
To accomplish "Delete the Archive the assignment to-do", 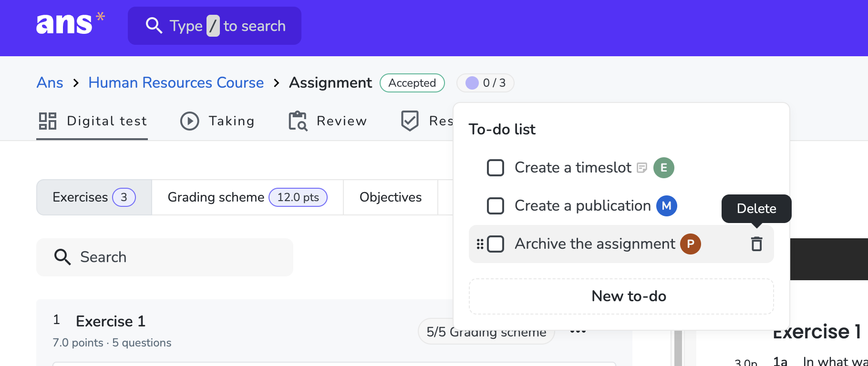I will click(x=756, y=244).
